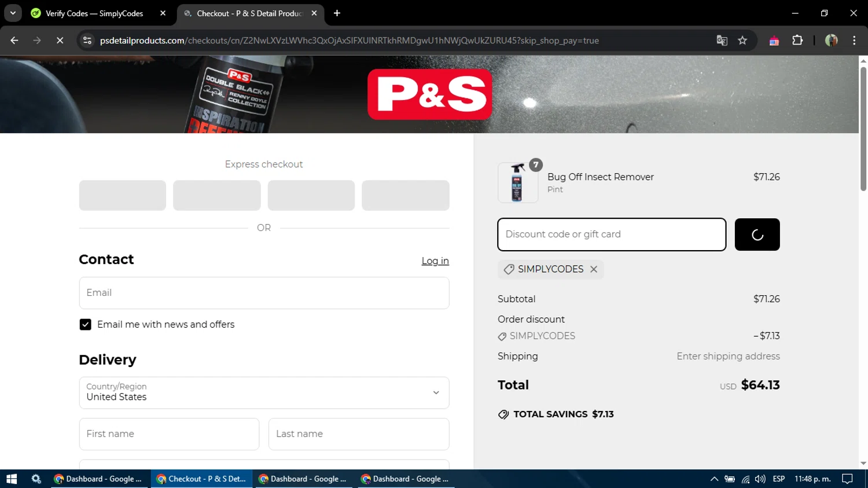Switch to Checkout - P & S Det taskbar window
868x488 pixels.
tap(203, 479)
